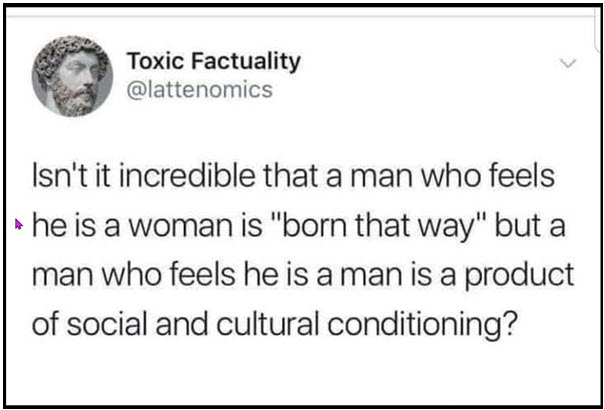Click "Isn't" at the tweet's beginning
The height and width of the screenshot is (410, 604).
pos(55,176)
